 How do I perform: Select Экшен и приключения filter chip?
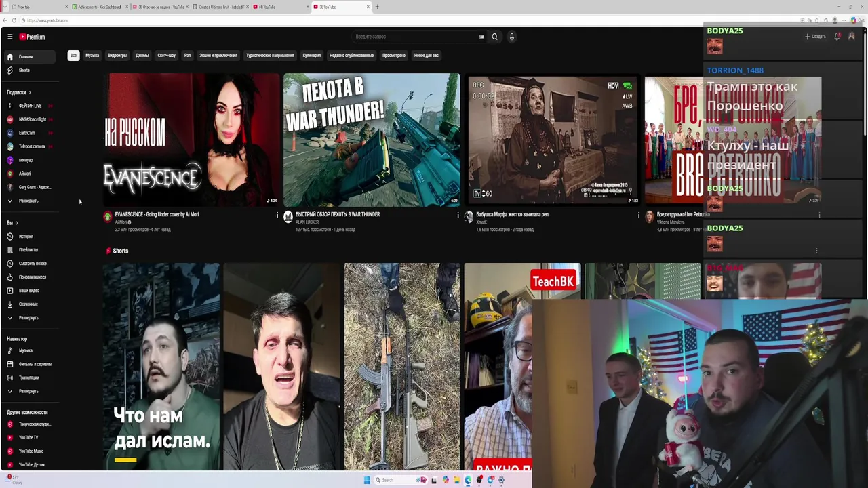click(x=218, y=56)
